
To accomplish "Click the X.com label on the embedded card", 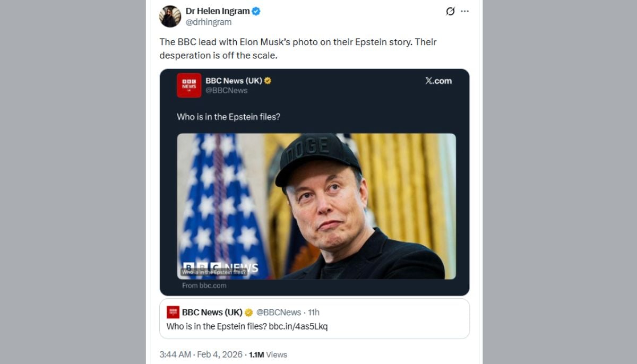I will [x=439, y=81].
